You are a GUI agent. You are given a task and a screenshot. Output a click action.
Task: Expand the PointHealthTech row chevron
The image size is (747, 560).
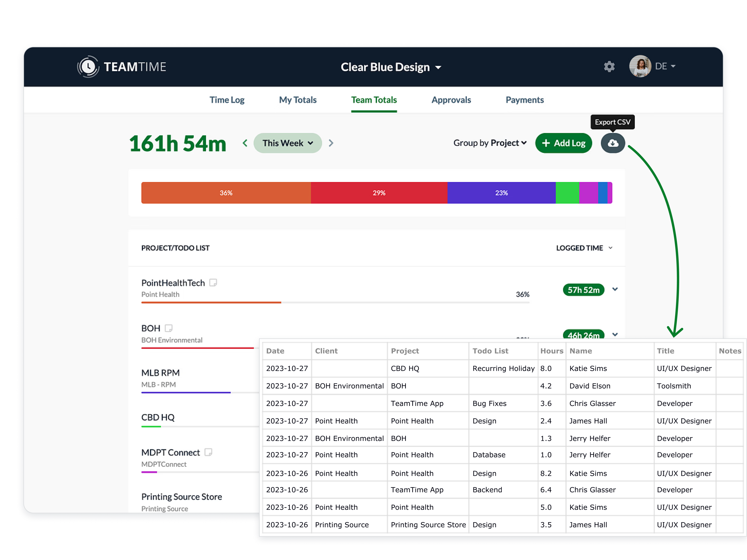click(x=615, y=289)
